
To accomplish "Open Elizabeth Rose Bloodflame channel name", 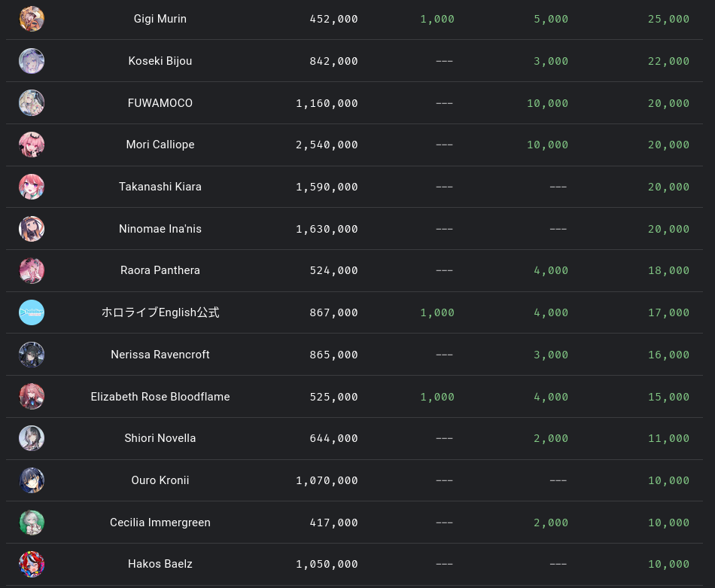I will [160, 397].
